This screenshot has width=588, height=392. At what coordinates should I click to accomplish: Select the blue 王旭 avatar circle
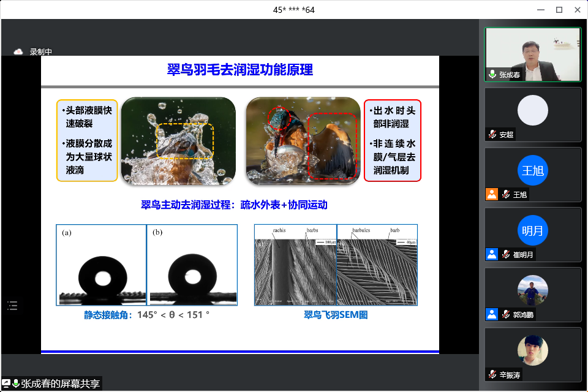point(532,170)
